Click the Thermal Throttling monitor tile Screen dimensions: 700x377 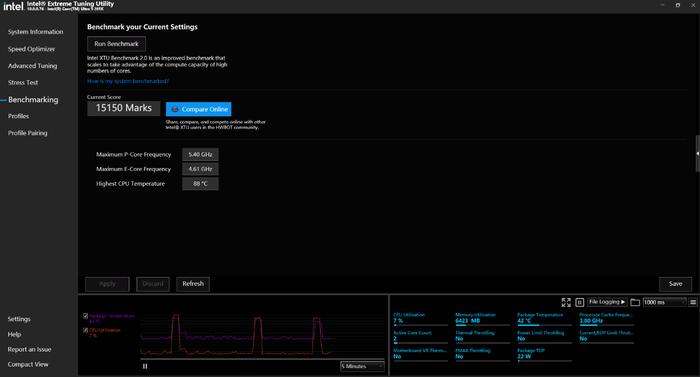coord(482,336)
